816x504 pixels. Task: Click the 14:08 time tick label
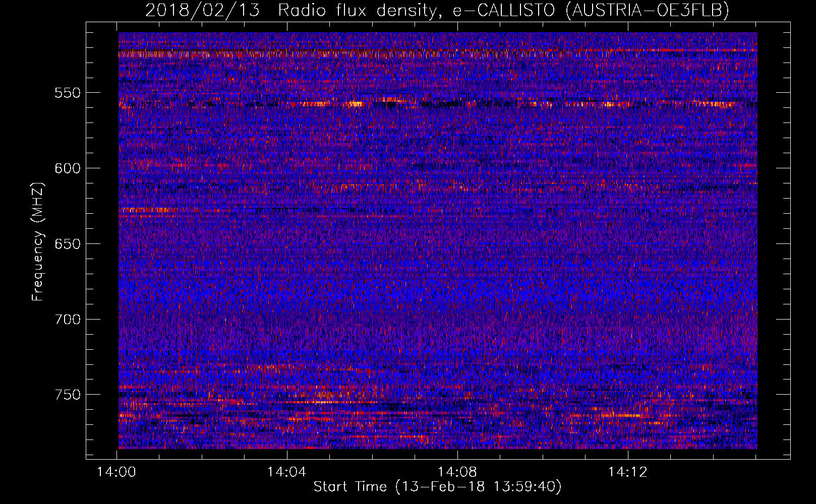coord(457,472)
